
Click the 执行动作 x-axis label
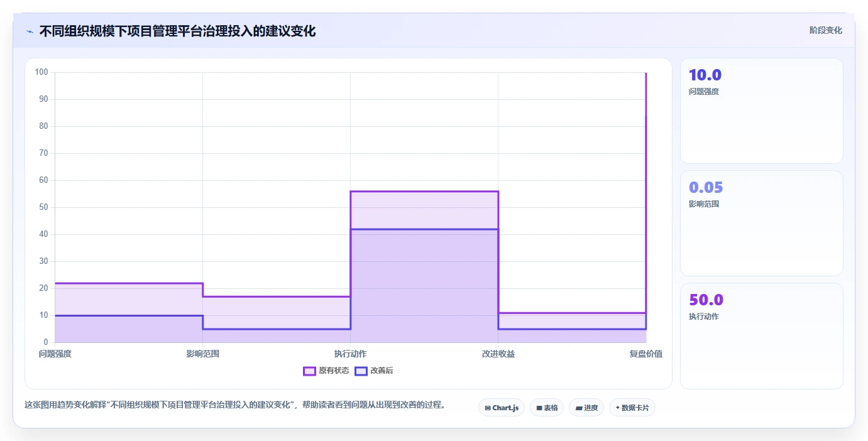(x=350, y=354)
